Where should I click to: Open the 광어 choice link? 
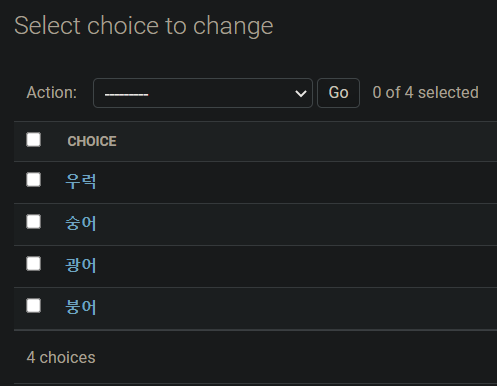pos(81,265)
